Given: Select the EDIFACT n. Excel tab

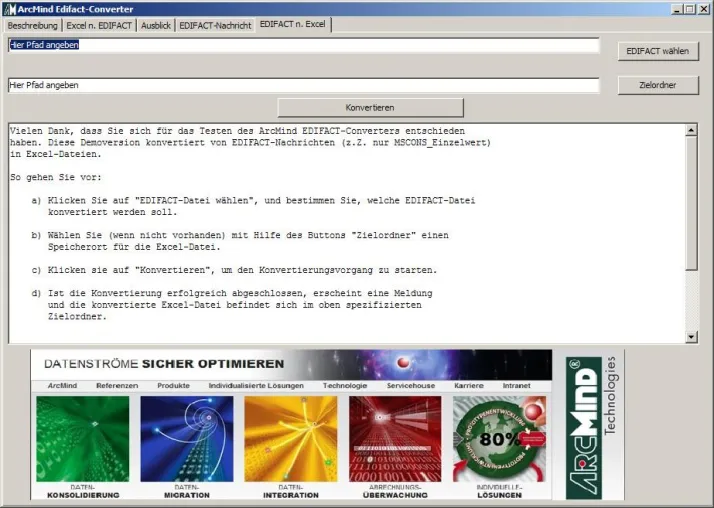Looking at the screenshot, I should pyautogui.click(x=293, y=25).
